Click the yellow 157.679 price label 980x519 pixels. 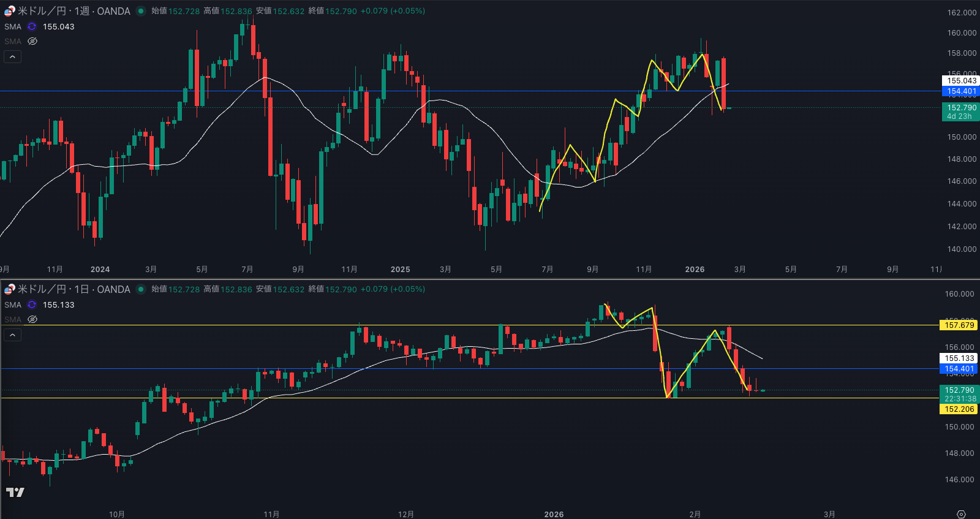[959, 325]
